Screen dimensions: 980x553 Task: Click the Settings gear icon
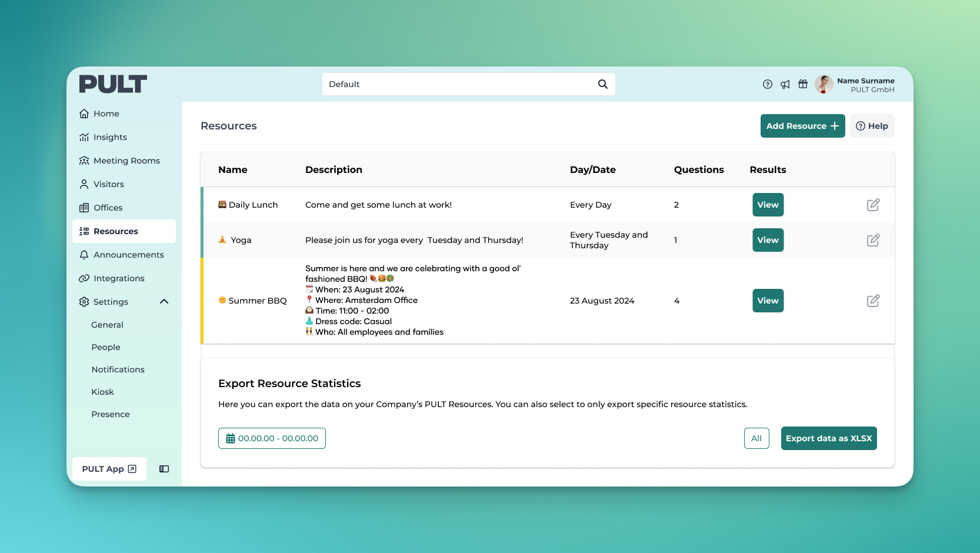[84, 302]
